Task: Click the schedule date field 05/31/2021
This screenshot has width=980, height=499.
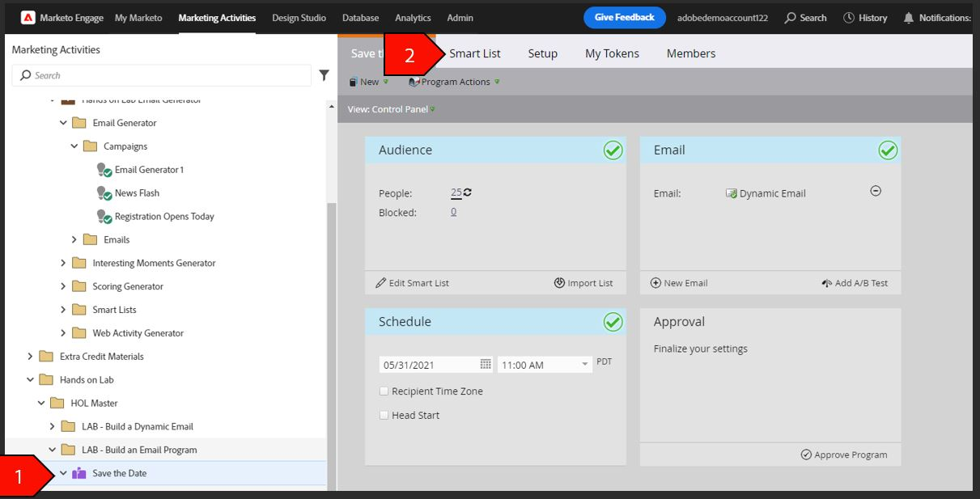Action: click(x=436, y=365)
